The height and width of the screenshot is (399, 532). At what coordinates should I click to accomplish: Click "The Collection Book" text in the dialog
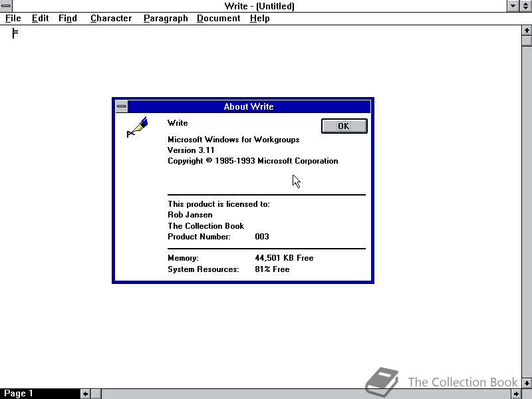click(205, 226)
